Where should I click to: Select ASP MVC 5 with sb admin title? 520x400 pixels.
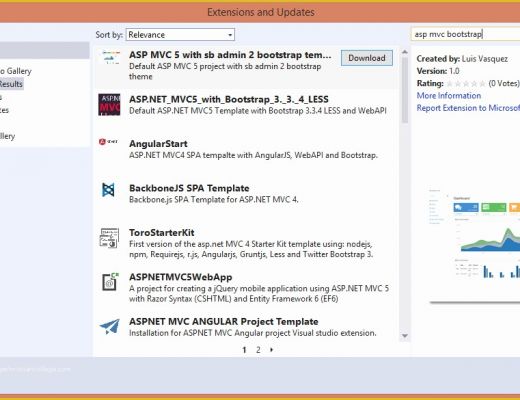point(230,55)
